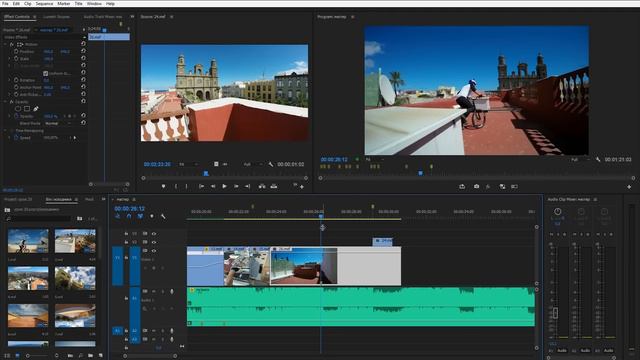Click the Overwrite button in Source monitor
The height and width of the screenshot is (360, 640).
274,186
